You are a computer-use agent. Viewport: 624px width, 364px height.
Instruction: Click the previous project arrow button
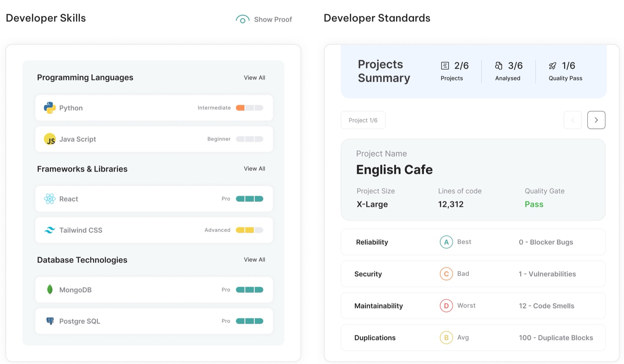tap(573, 120)
